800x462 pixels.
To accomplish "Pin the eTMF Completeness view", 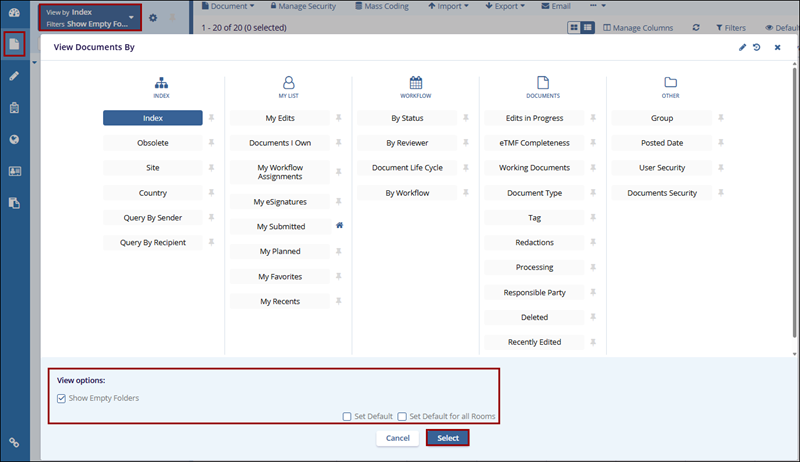I will coord(593,143).
